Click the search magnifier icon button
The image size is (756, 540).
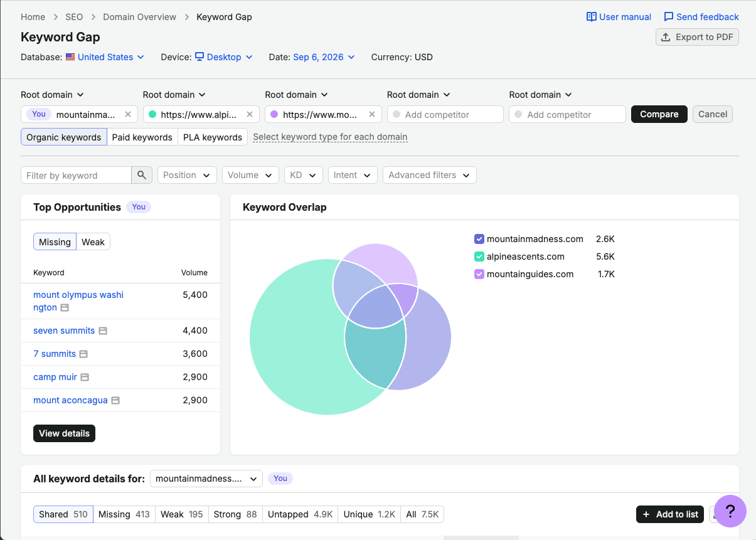142,175
